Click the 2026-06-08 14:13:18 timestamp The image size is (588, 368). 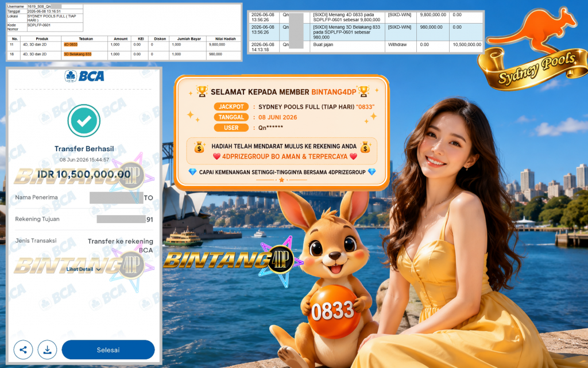[263, 47]
